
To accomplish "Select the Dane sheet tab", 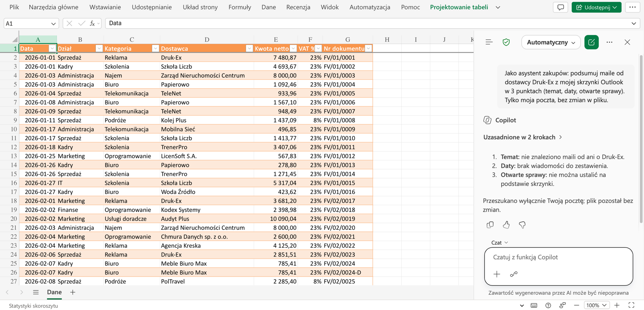I will [54, 292].
